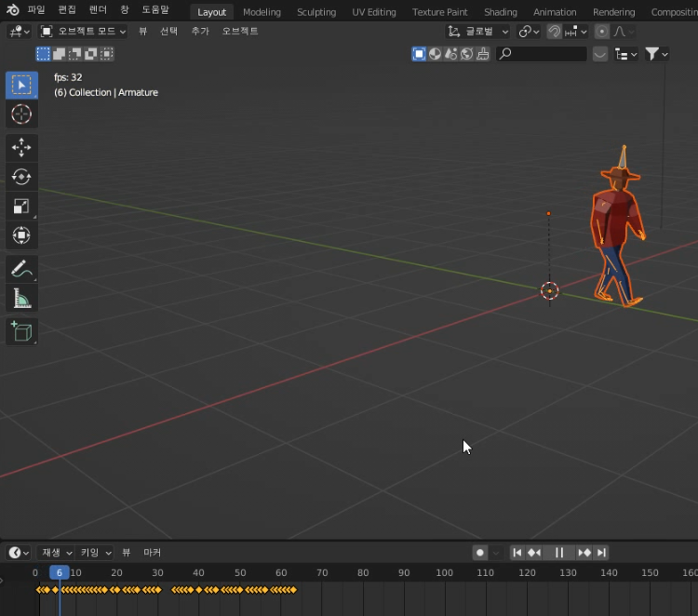Click the half-shaded sphere icon

pyautogui.click(x=435, y=54)
